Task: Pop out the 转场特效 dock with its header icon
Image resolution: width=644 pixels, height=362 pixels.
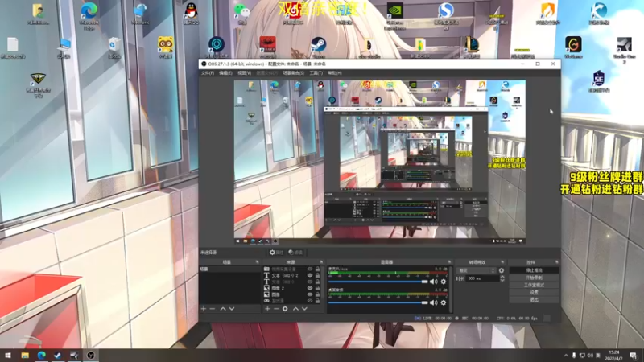Action: pyautogui.click(x=502, y=262)
